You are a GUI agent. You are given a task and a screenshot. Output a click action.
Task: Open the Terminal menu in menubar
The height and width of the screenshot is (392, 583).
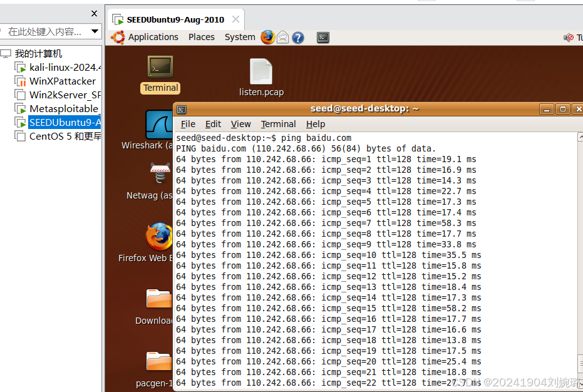coord(278,124)
